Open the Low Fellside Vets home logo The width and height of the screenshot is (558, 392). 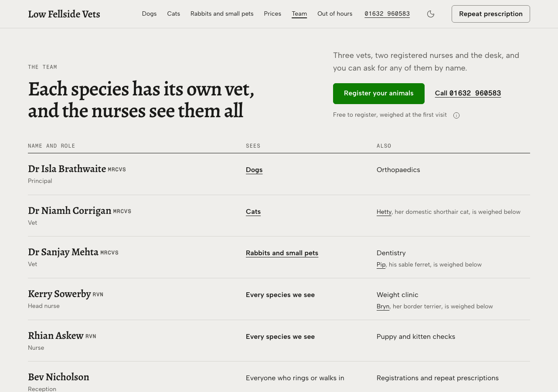(64, 14)
